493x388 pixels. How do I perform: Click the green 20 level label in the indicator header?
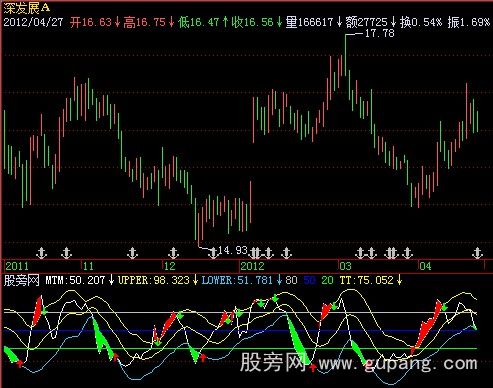point(327,280)
